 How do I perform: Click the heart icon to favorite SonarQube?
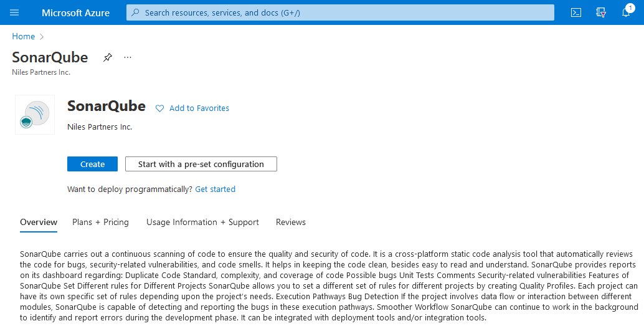pos(159,108)
